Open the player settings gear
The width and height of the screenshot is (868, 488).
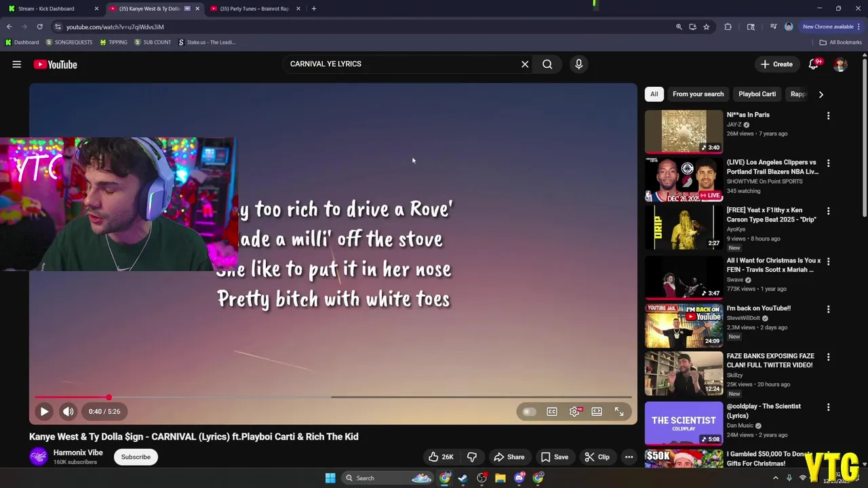coord(575,411)
